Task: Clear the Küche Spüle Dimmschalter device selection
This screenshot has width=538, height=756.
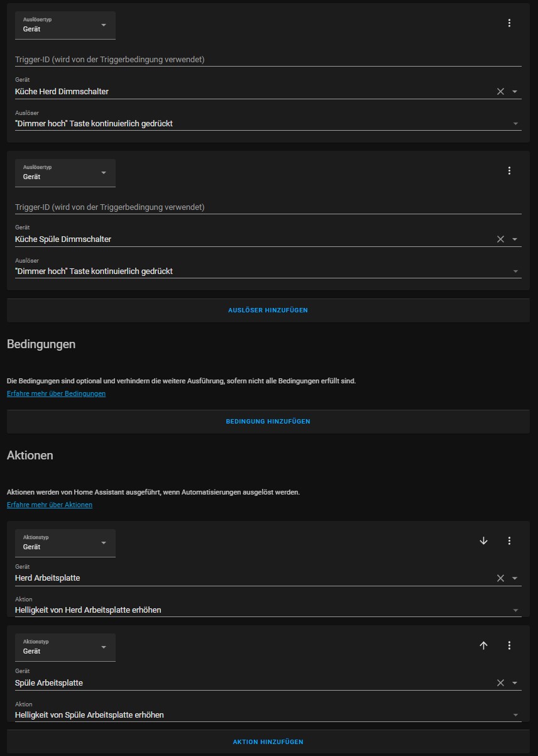Action: pyautogui.click(x=500, y=239)
